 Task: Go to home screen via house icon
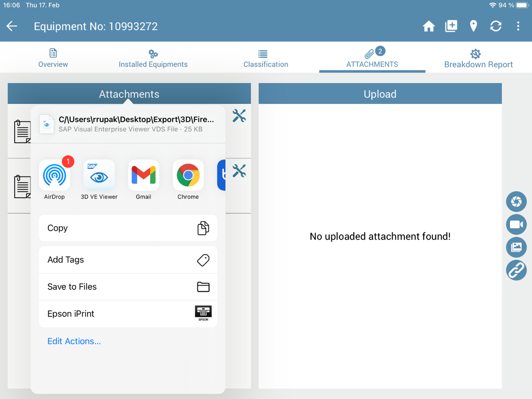(429, 26)
